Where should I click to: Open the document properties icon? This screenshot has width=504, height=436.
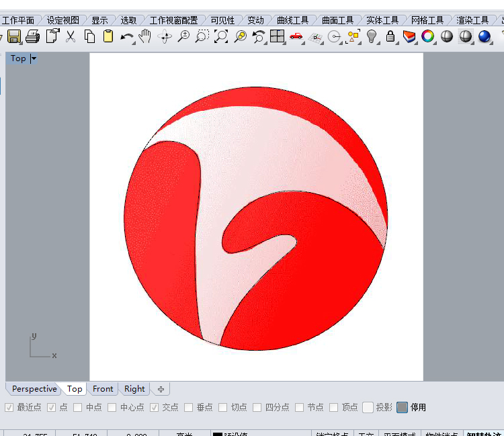(52, 36)
